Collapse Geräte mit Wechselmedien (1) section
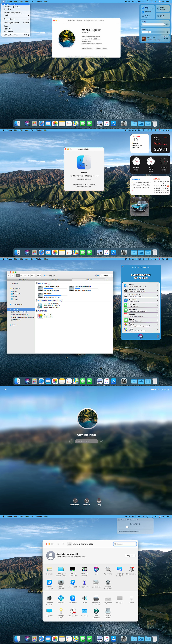Screen dimensions: 172x644 point(37,301)
